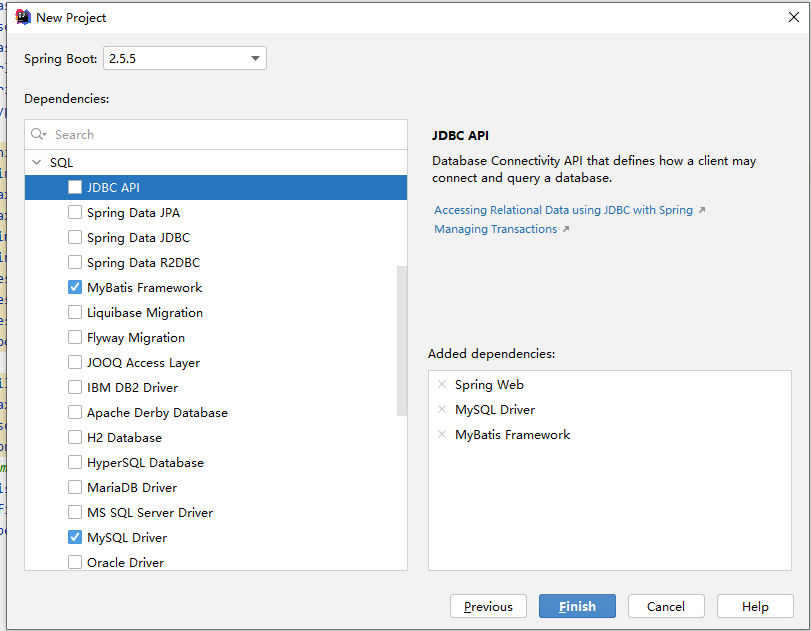The height and width of the screenshot is (631, 811).
Task: Click the search magnifier icon
Action: coord(38,134)
